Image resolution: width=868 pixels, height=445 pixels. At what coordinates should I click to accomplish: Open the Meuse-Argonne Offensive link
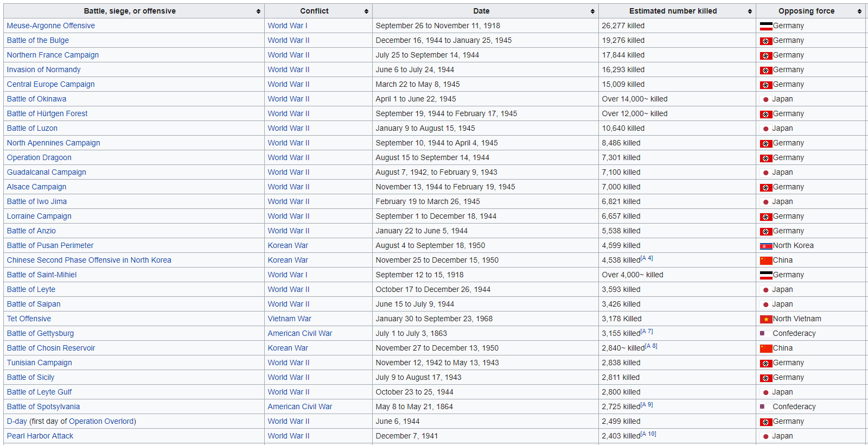pos(50,26)
